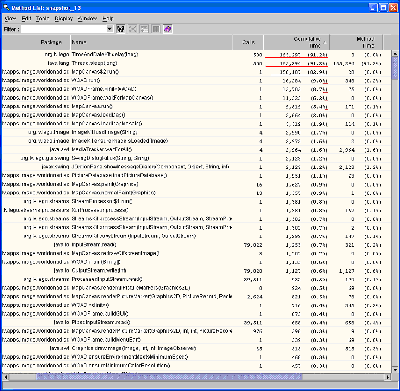Sort by the Name column header
This screenshot has height=391, width=400.
point(151,42)
